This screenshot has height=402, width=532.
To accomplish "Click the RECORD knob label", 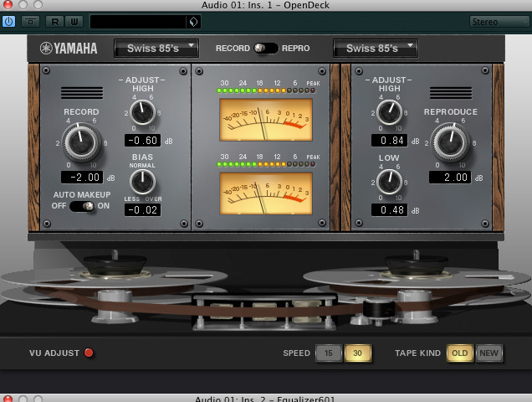I will click(81, 111).
